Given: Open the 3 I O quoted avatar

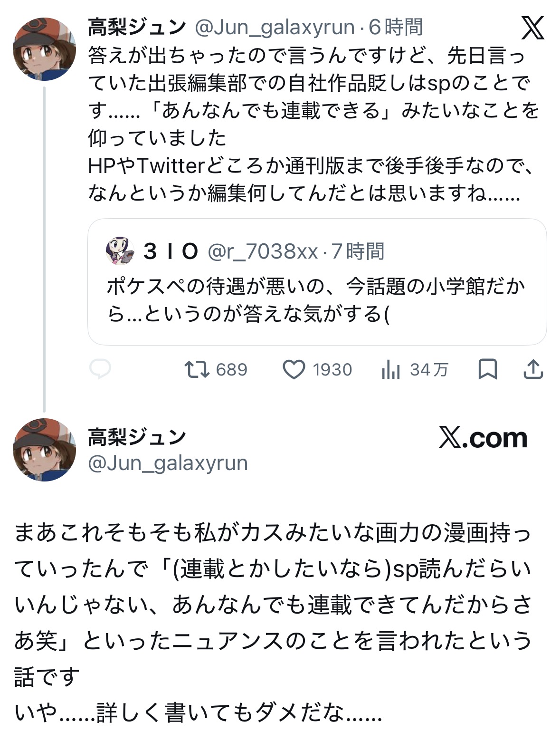Looking at the screenshot, I should [x=120, y=251].
